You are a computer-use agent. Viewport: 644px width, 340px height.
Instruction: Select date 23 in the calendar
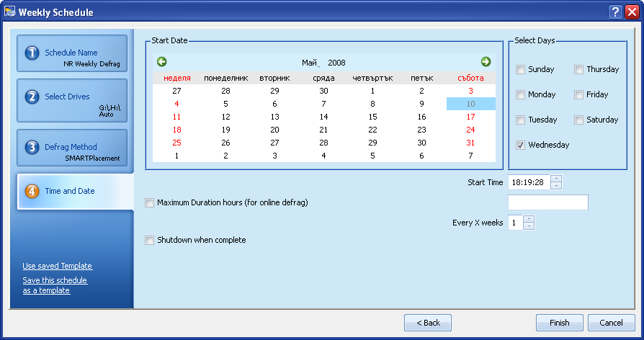[x=422, y=130]
